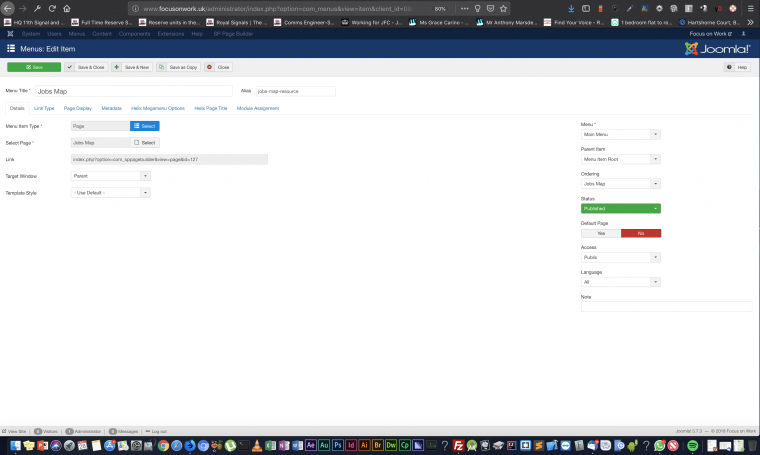Click the Save & New button
The image size is (760, 455).
point(132,67)
